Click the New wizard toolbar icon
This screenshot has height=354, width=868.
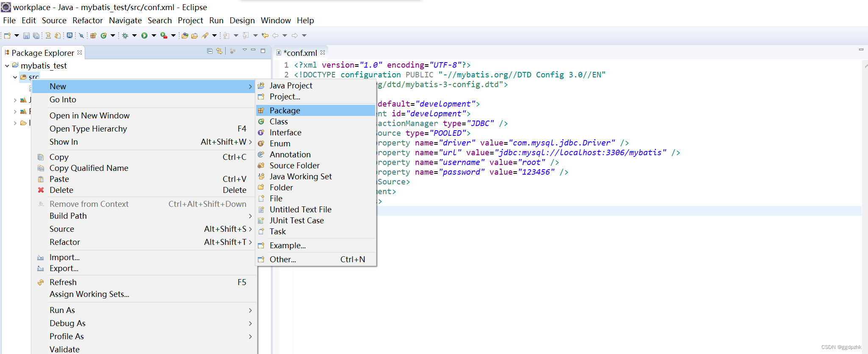(x=7, y=36)
